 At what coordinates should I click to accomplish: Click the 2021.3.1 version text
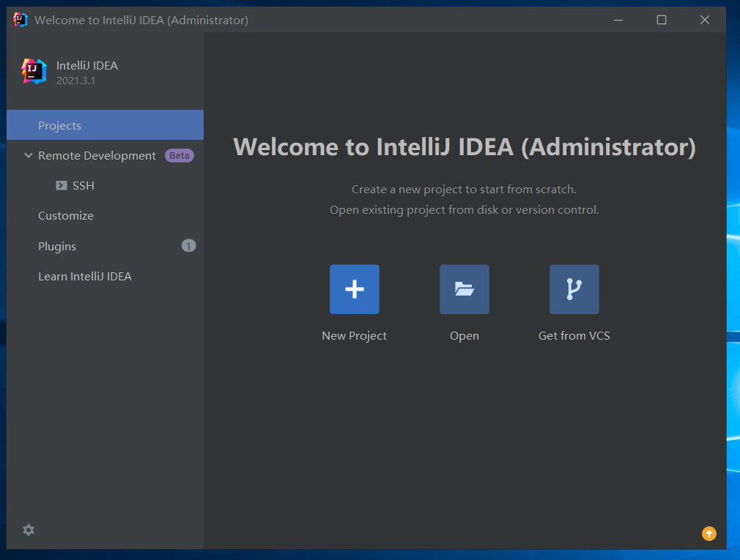click(75, 81)
